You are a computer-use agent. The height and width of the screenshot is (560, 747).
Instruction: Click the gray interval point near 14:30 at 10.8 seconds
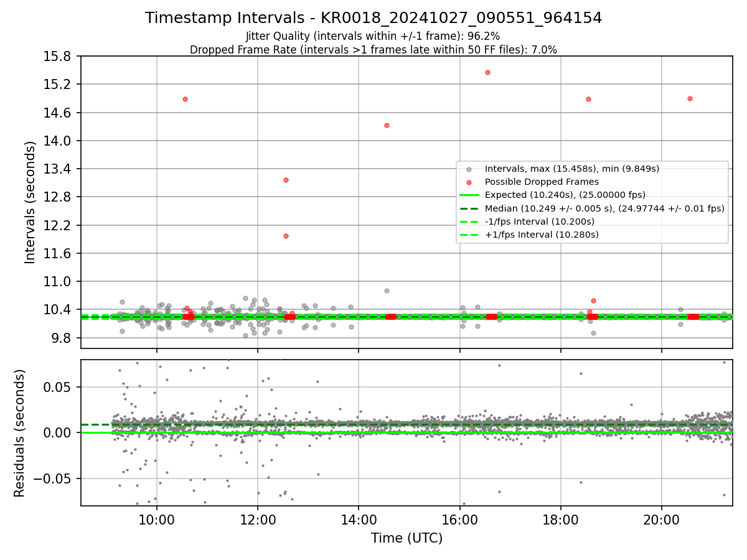pos(387,291)
